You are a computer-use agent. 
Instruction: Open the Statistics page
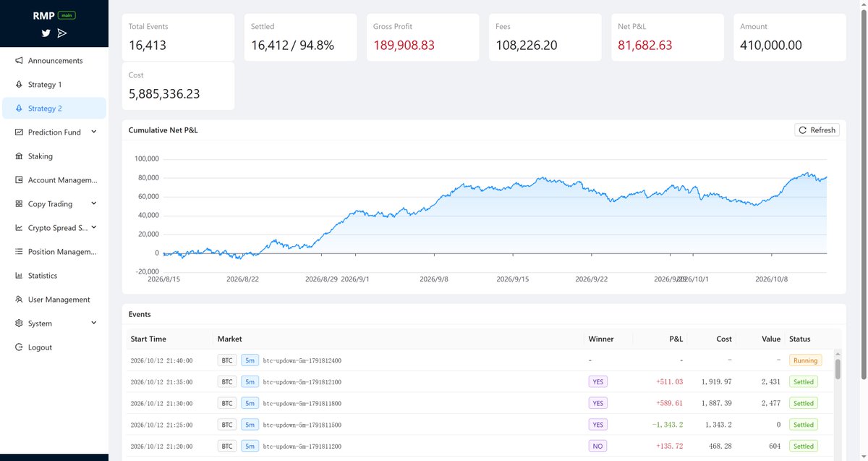pos(54,276)
